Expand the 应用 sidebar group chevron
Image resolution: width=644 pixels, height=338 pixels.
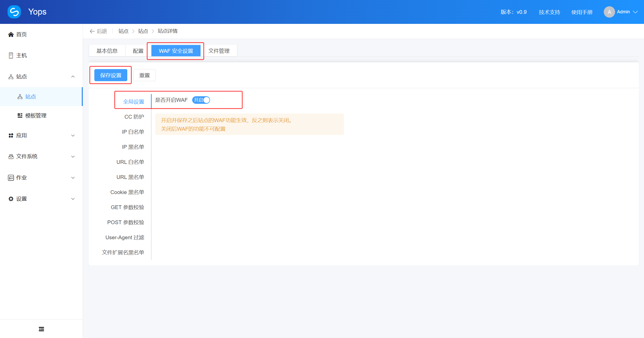[x=73, y=135]
